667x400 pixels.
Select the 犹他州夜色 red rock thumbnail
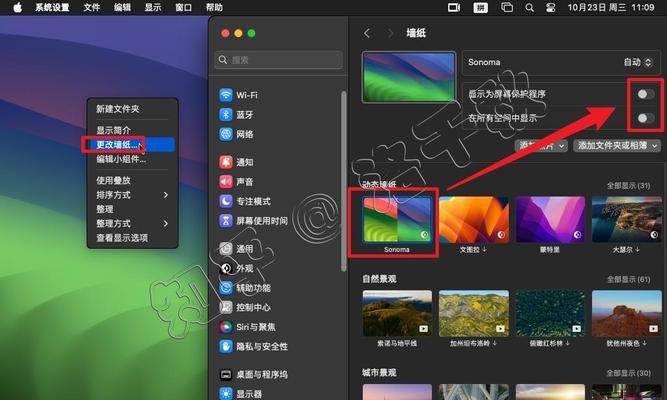[627, 313]
